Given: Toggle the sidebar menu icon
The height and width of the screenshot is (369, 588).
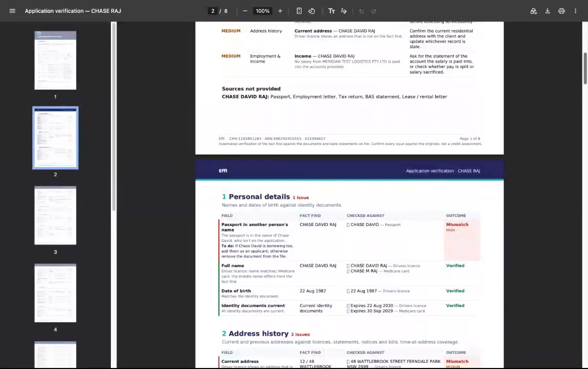Looking at the screenshot, I should click(12, 11).
